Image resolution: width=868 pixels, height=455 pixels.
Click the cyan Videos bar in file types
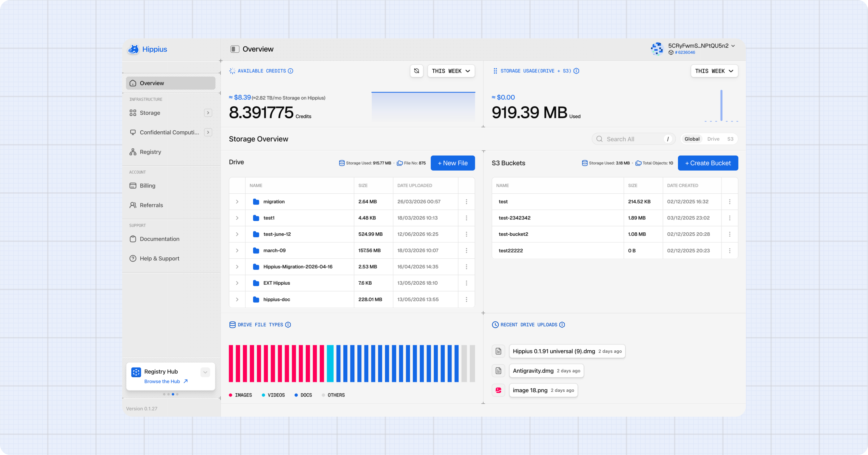pyautogui.click(x=330, y=363)
